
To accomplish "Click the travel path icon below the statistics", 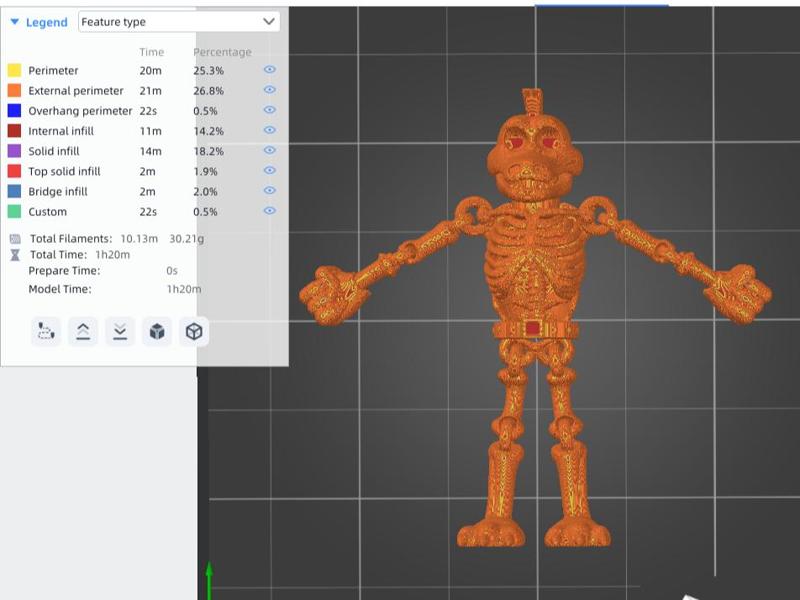I will tap(46, 332).
